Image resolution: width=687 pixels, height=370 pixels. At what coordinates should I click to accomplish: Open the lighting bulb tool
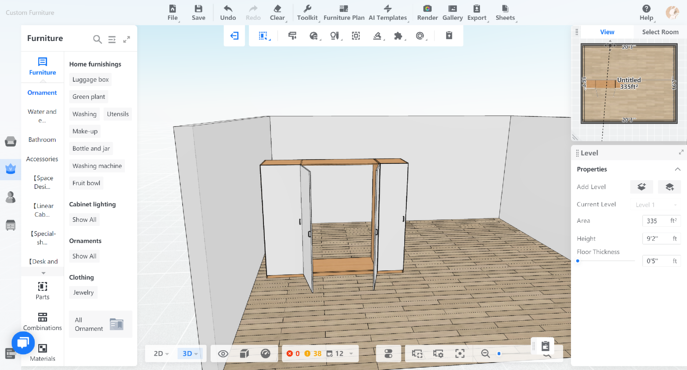coord(335,36)
